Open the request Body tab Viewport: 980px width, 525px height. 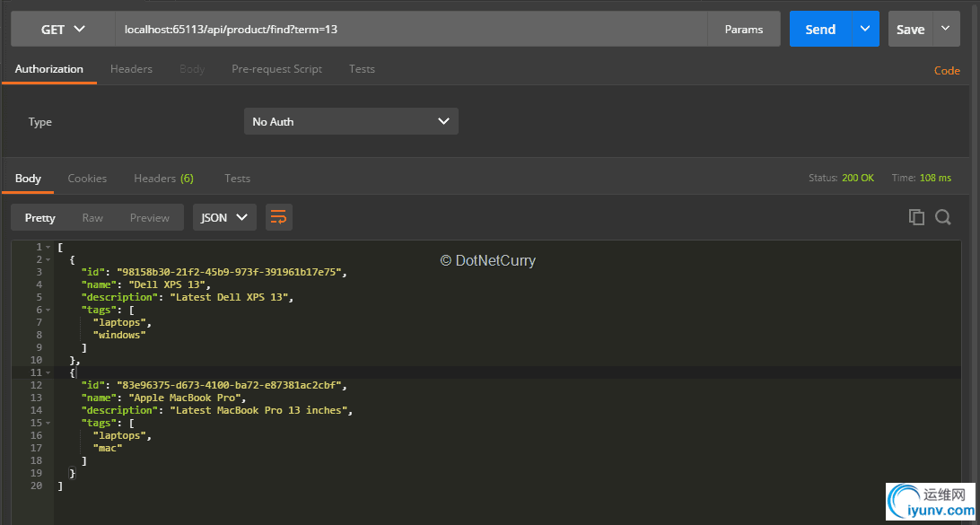[x=192, y=69]
